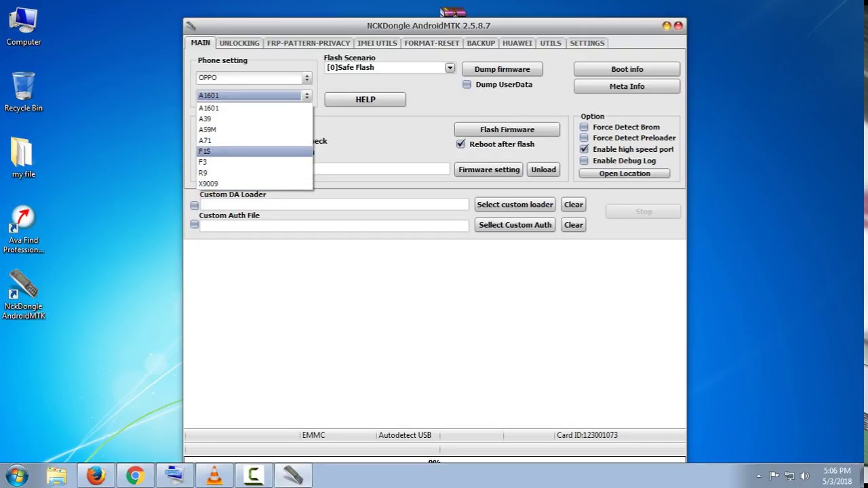Select A1601 from the model list
Viewport: 868px width, 488px height.
[255, 108]
